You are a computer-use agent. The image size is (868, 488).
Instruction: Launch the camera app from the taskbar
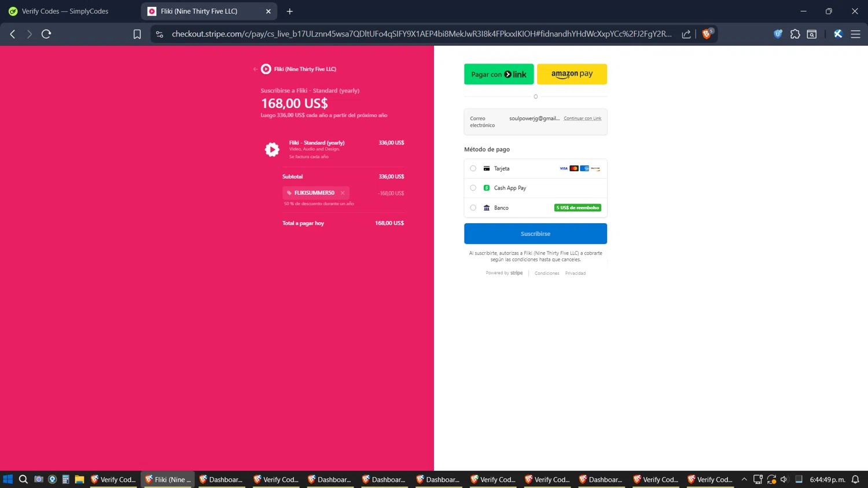pos(39,479)
